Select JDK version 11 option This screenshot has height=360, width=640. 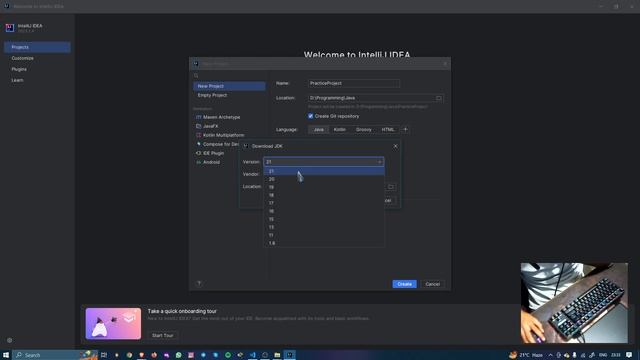(324, 235)
